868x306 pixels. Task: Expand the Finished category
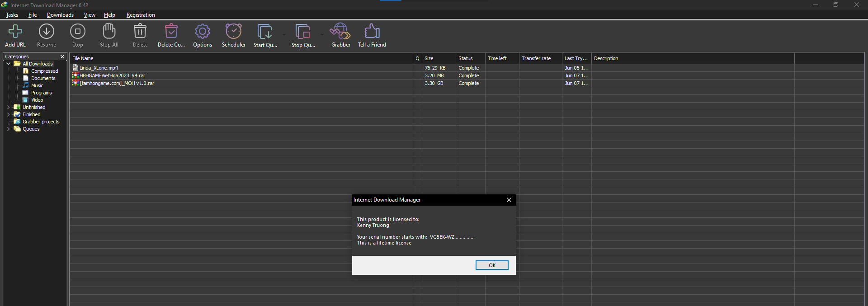(x=8, y=114)
